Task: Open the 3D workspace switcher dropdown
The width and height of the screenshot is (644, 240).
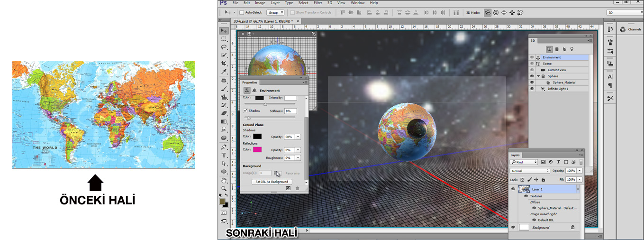Action: point(625,13)
